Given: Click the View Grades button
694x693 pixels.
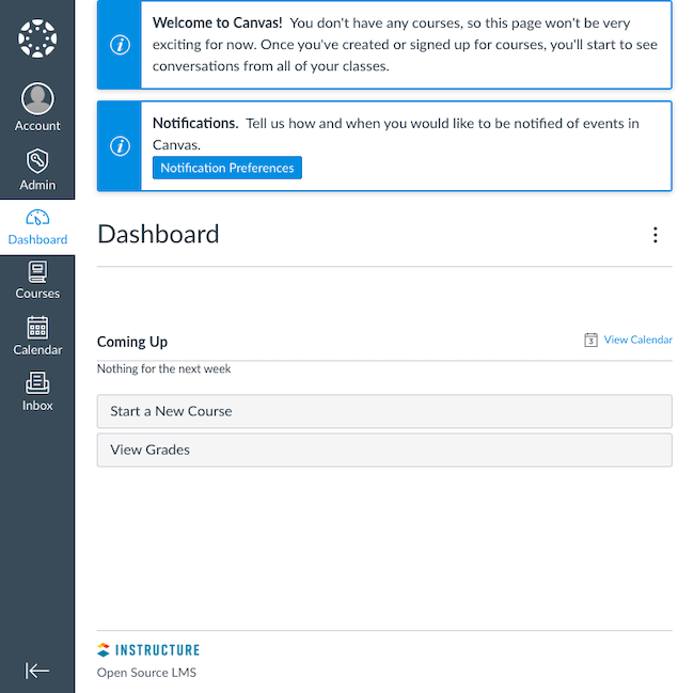Looking at the screenshot, I should [384, 450].
